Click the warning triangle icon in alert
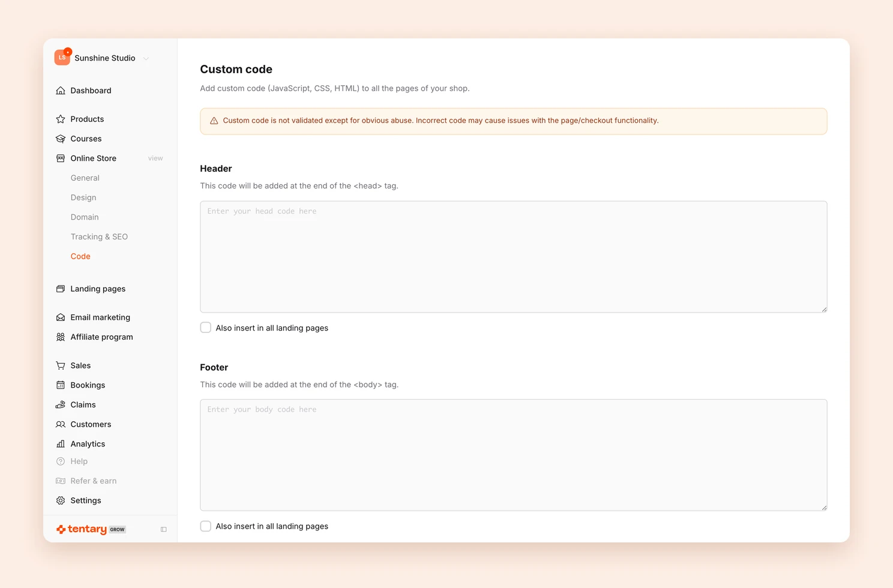This screenshot has width=893, height=588. pyautogui.click(x=214, y=121)
